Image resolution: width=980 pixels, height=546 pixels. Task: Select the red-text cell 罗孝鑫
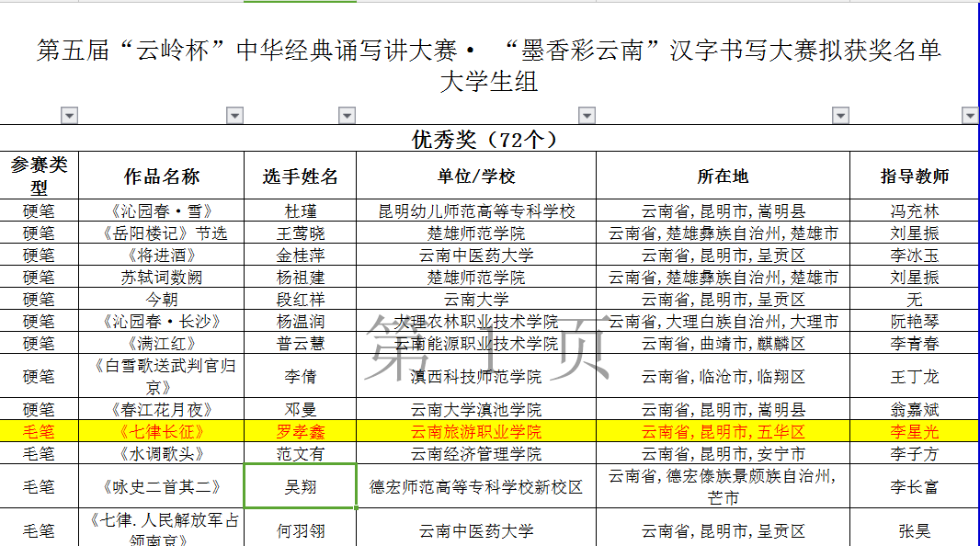click(300, 431)
